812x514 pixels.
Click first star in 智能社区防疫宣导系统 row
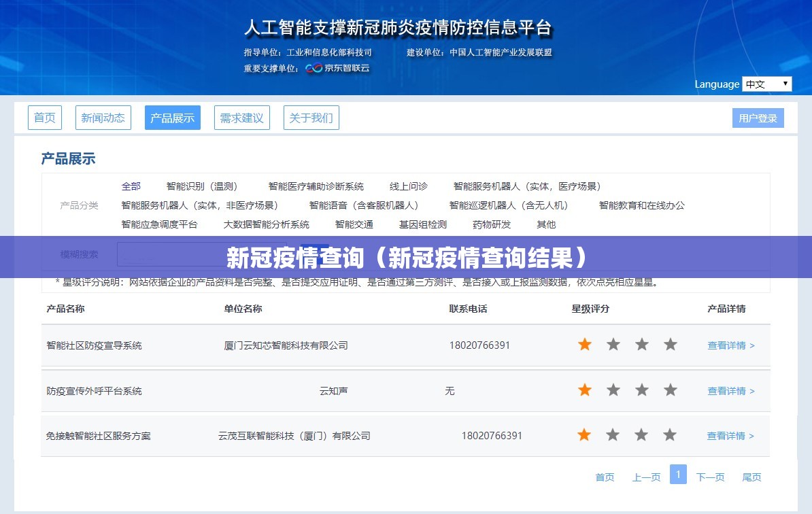tap(585, 344)
